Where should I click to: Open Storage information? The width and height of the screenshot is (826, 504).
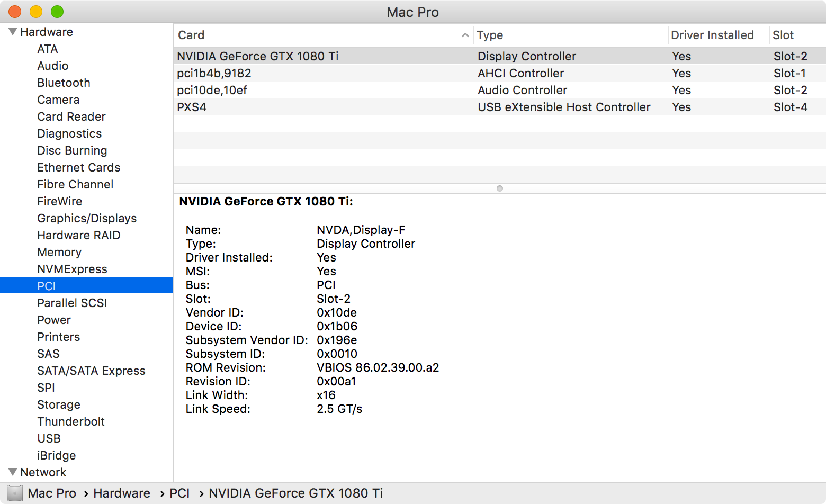pyautogui.click(x=59, y=404)
